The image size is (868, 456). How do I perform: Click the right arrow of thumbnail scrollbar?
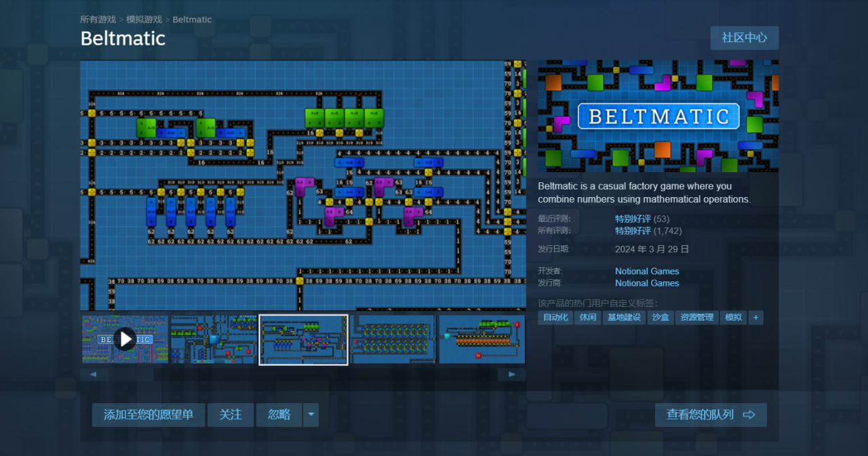pos(511,374)
